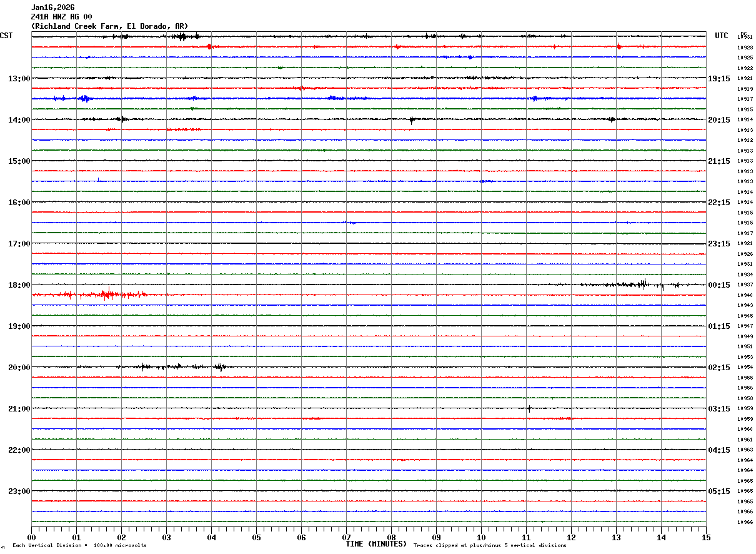Click the Traces clipped footer note
This screenshot has width=756, height=554.
coord(490,545)
